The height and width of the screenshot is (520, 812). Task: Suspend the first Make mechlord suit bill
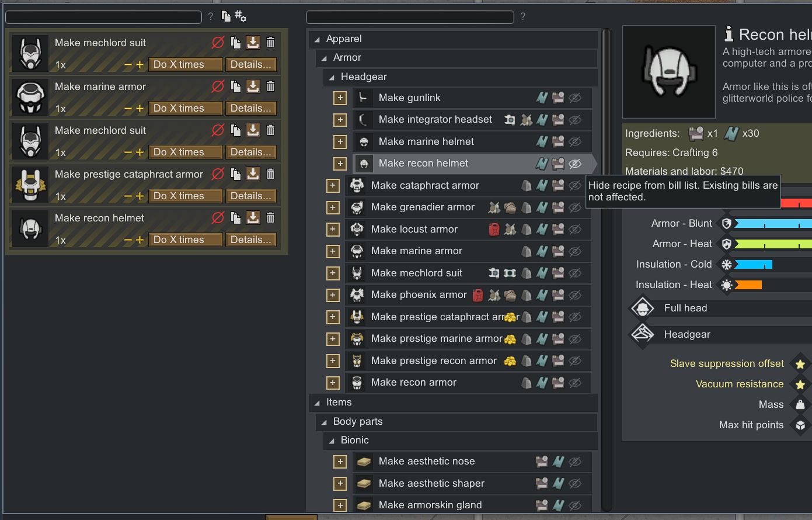(x=218, y=43)
